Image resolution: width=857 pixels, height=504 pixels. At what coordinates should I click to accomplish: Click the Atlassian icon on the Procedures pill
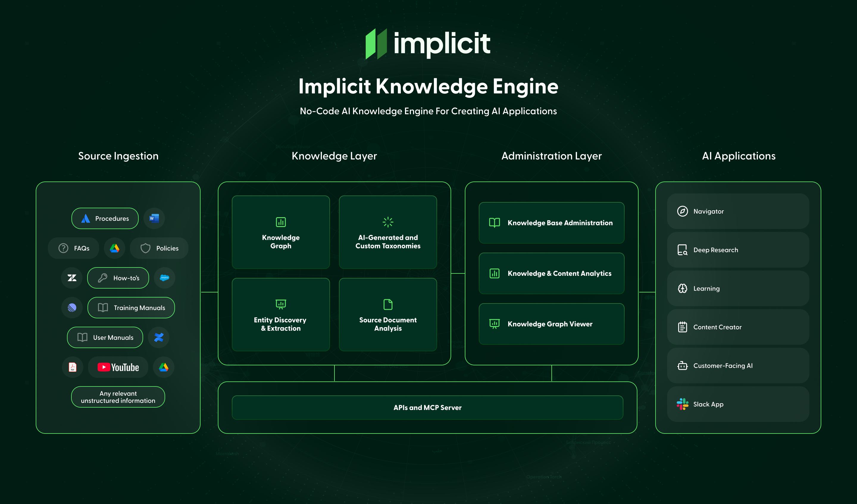pyautogui.click(x=86, y=218)
